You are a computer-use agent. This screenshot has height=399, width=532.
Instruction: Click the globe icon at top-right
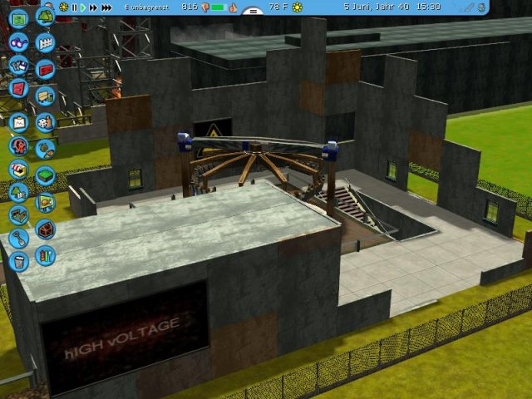pos(481,7)
